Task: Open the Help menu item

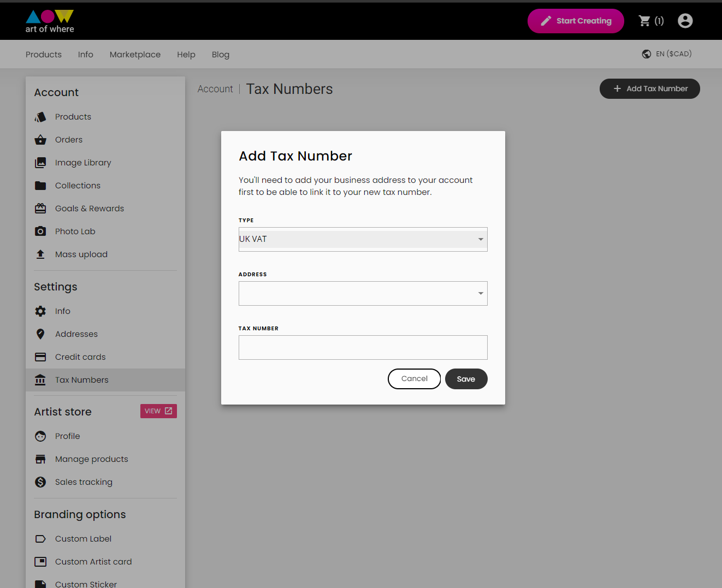Action: coord(186,55)
